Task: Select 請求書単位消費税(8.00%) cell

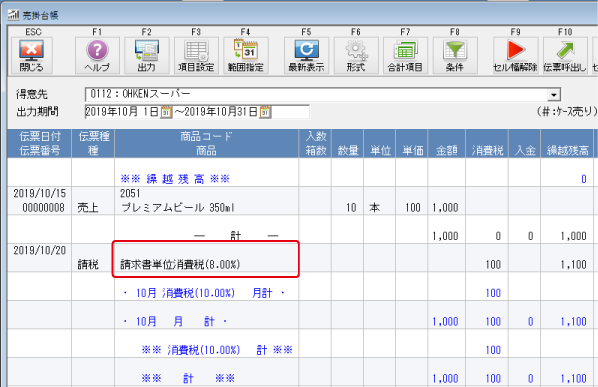Action: click(x=180, y=265)
